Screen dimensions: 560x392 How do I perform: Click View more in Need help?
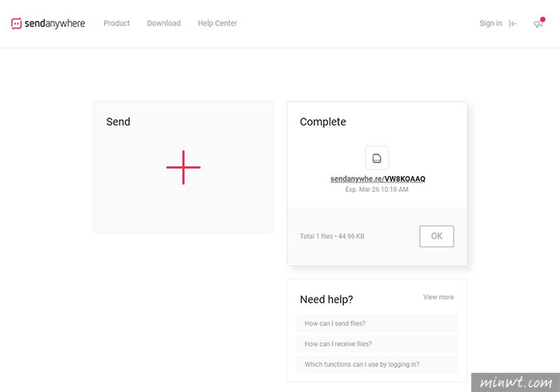pos(438,297)
